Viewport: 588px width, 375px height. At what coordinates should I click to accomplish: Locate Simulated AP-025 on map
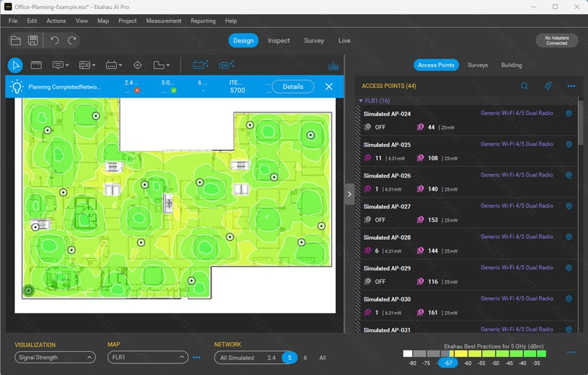[569, 144]
